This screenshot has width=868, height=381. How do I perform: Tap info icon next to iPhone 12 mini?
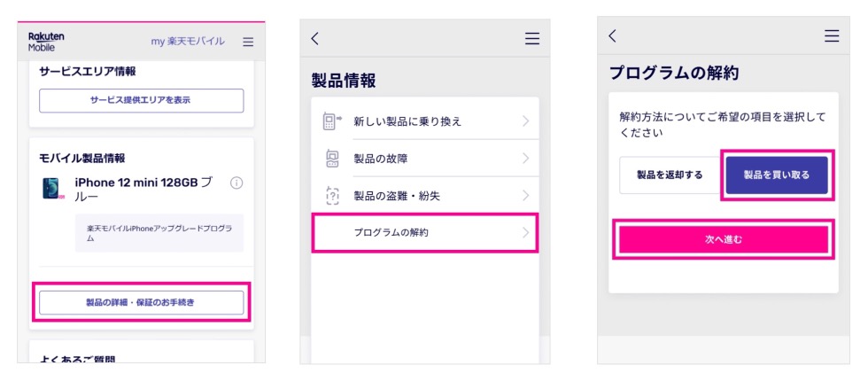tap(236, 183)
